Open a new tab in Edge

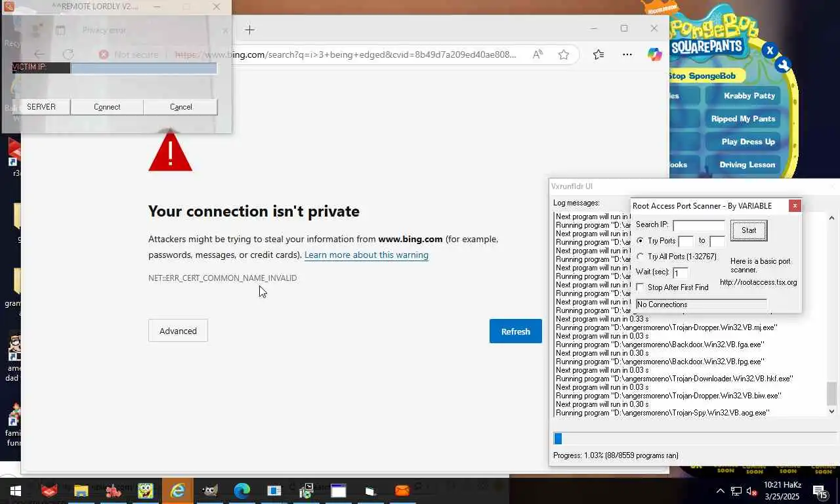(x=249, y=30)
